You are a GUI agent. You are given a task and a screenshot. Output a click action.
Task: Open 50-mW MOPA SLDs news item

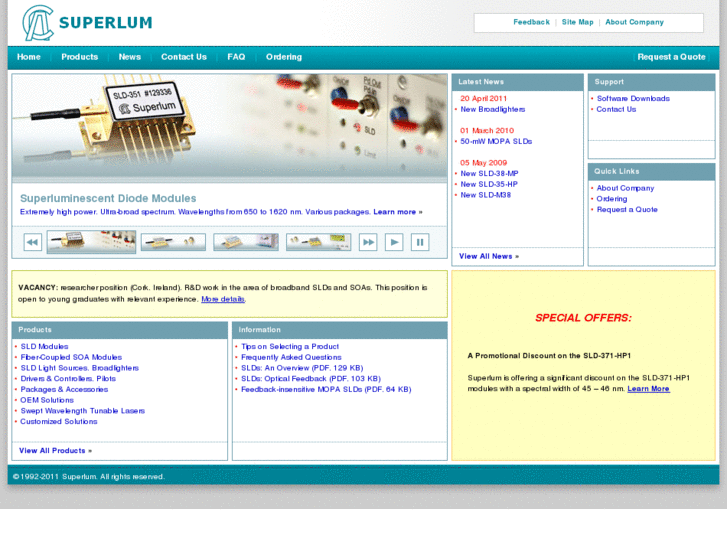click(496, 141)
